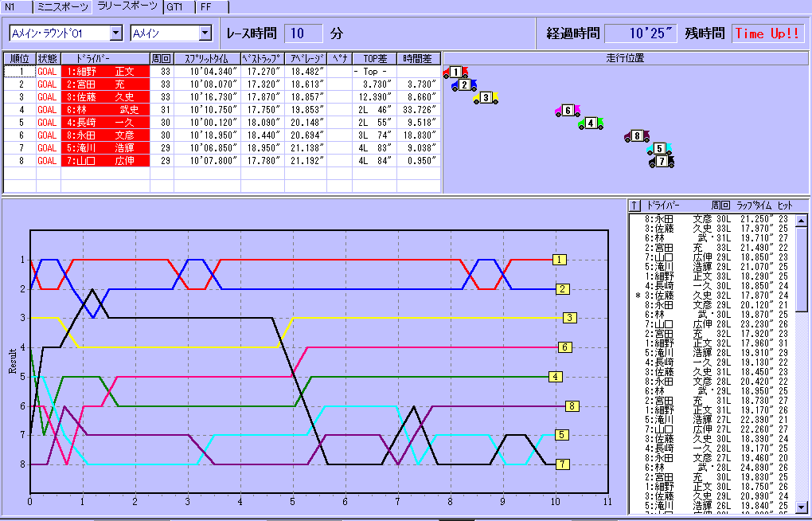Click the cyan car number 5 icon
The height and width of the screenshot is (521, 812).
(x=659, y=149)
